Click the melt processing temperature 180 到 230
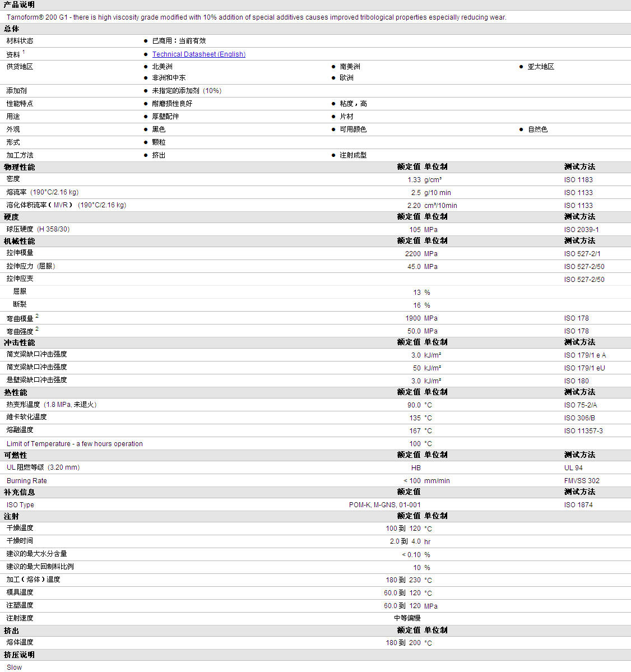 (x=403, y=580)
